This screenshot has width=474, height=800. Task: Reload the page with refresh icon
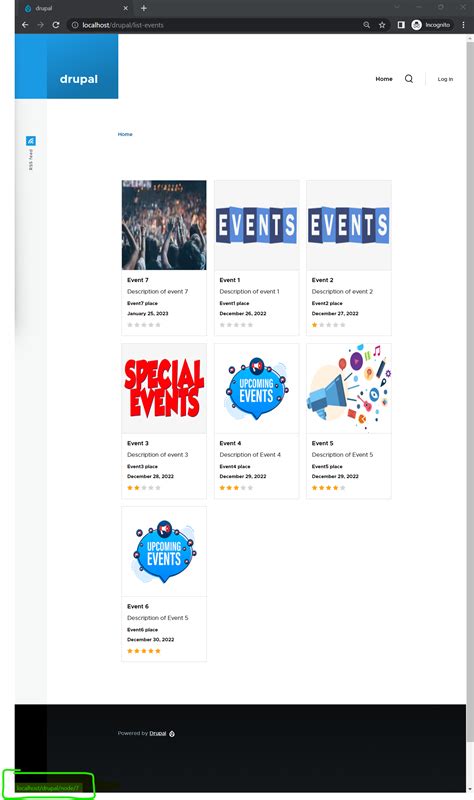pyautogui.click(x=56, y=24)
